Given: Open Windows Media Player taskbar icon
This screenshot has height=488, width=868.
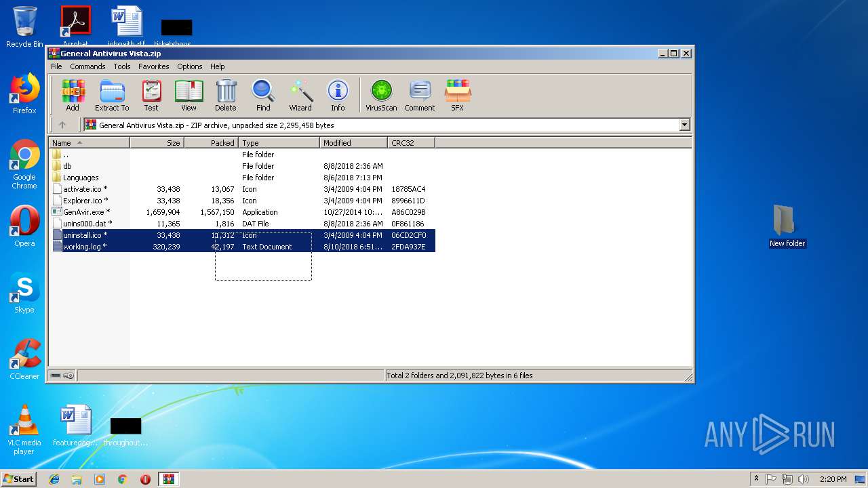Looking at the screenshot, I should (100, 479).
